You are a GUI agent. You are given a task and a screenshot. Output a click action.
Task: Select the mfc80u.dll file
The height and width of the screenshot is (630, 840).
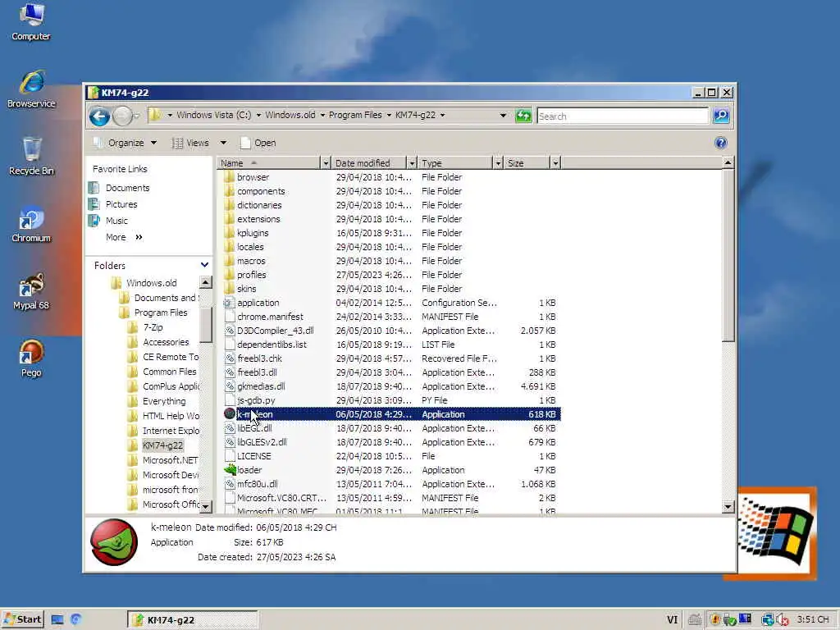click(257, 484)
